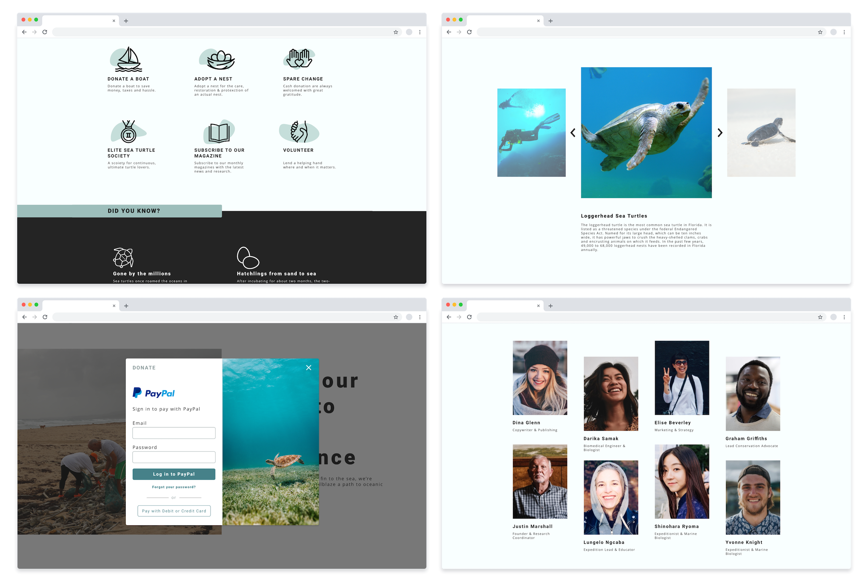This screenshot has width=868, height=588.
Task: Go to previous slide with left chevron
Action: point(573,132)
